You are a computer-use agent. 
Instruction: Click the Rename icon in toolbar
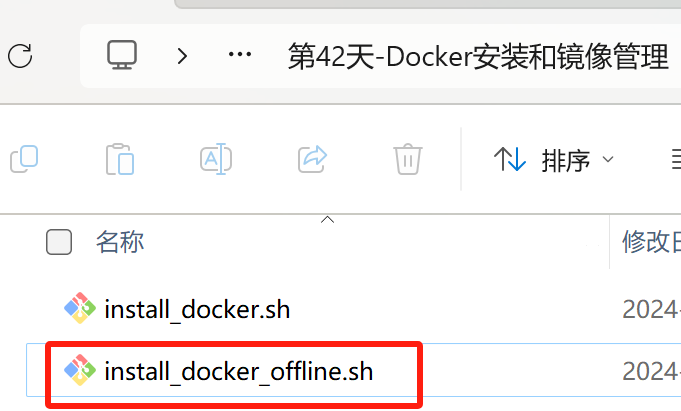[216, 159]
